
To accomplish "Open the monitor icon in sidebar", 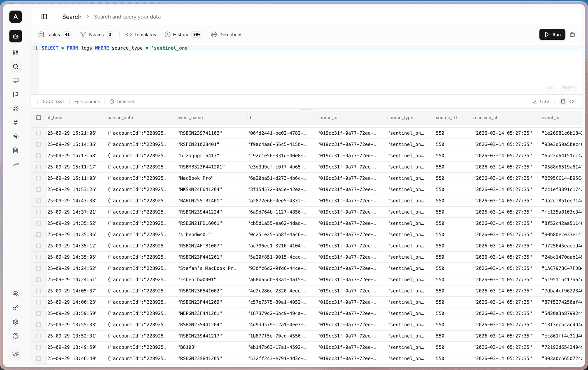I will 16,81.
